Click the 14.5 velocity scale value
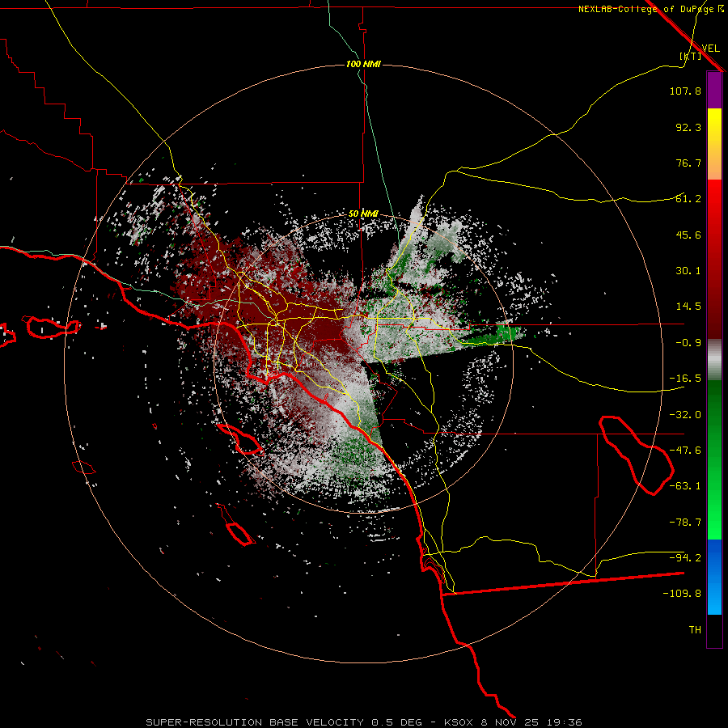This screenshot has height=728, width=728. click(688, 307)
